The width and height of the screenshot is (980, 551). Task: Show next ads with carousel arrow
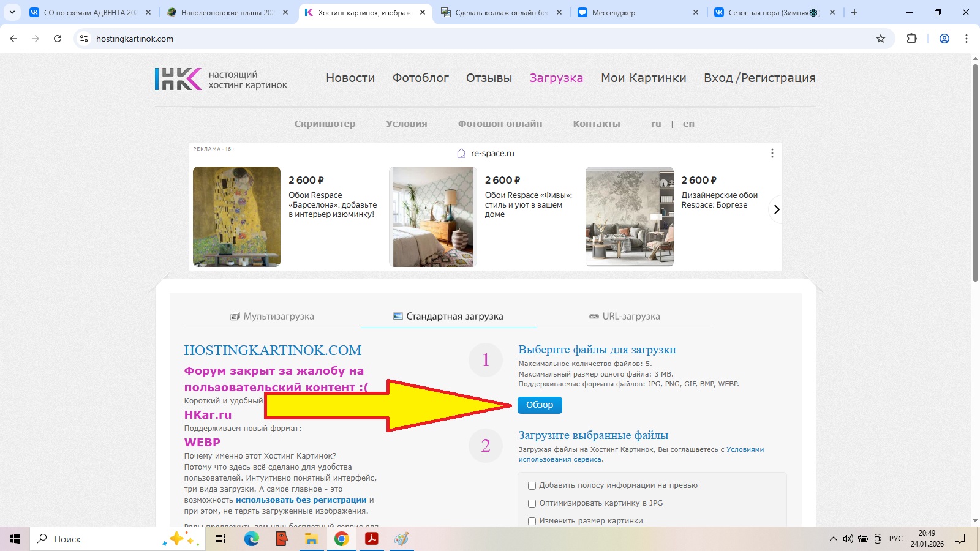[776, 209]
